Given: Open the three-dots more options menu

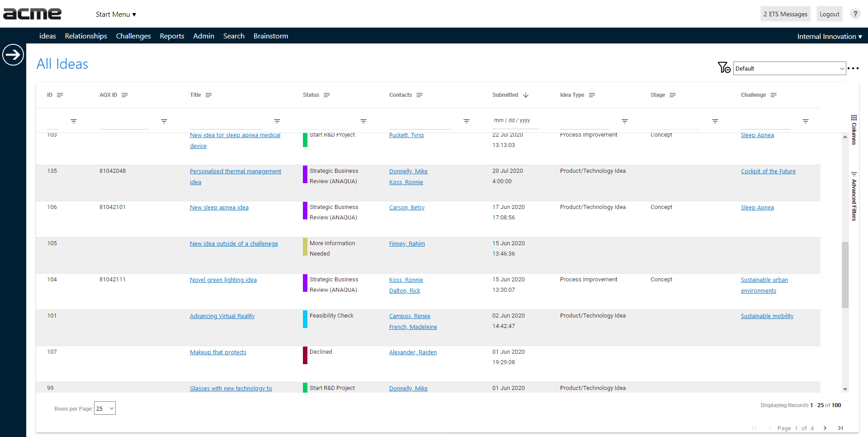Looking at the screenshot, I should 853,68.
